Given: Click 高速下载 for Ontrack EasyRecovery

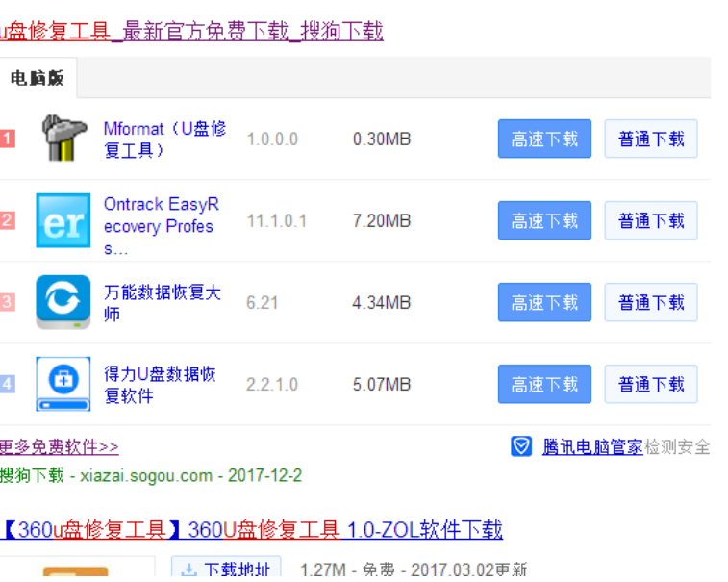Looking at the screenshot, I should [544, 220].
